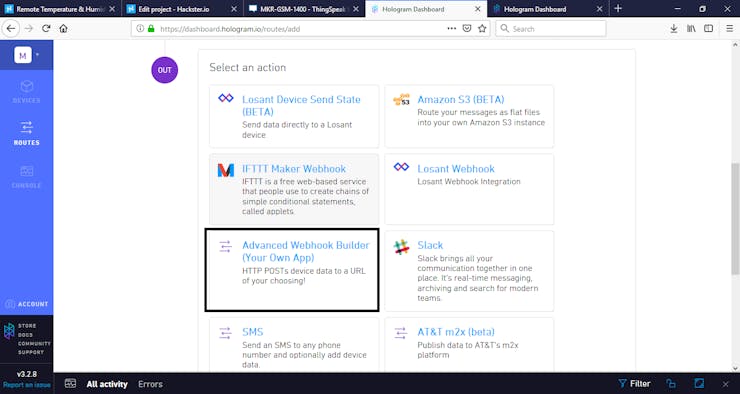Switch to MKR-GSM-1400 ThingSpeak tab
This screenshot has width=740, height=394.
(x=304, y=9)
